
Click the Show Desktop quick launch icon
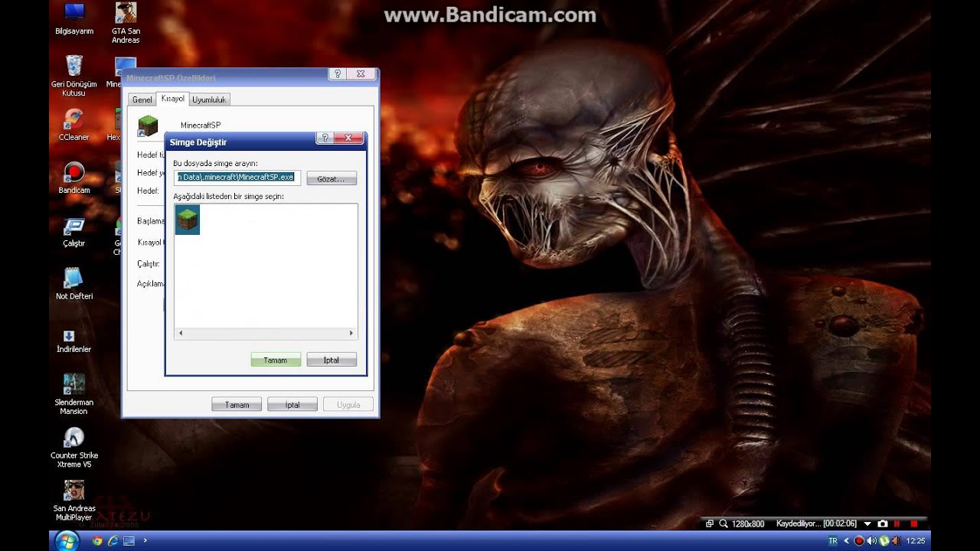129,541
